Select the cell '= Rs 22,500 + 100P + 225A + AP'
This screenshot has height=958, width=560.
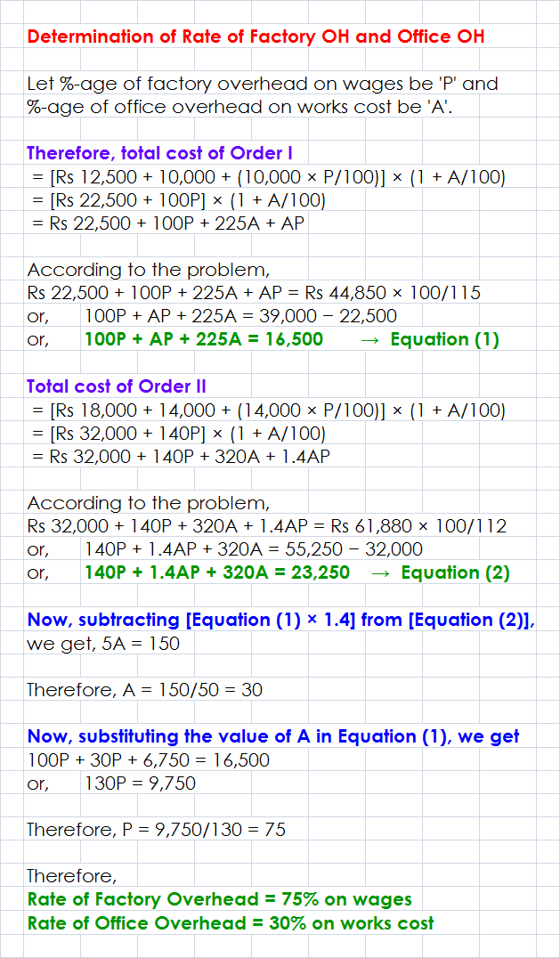point(168,223)
